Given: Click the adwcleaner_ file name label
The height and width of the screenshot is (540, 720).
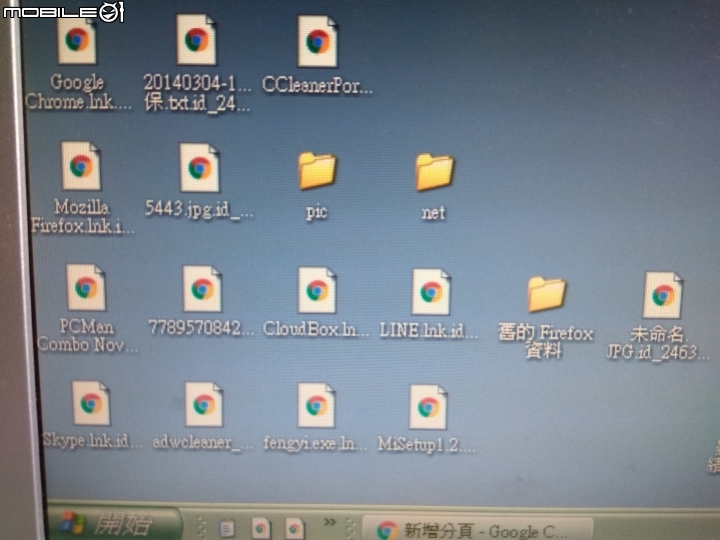Looking at the screenshot, I should tap(203, 442).
